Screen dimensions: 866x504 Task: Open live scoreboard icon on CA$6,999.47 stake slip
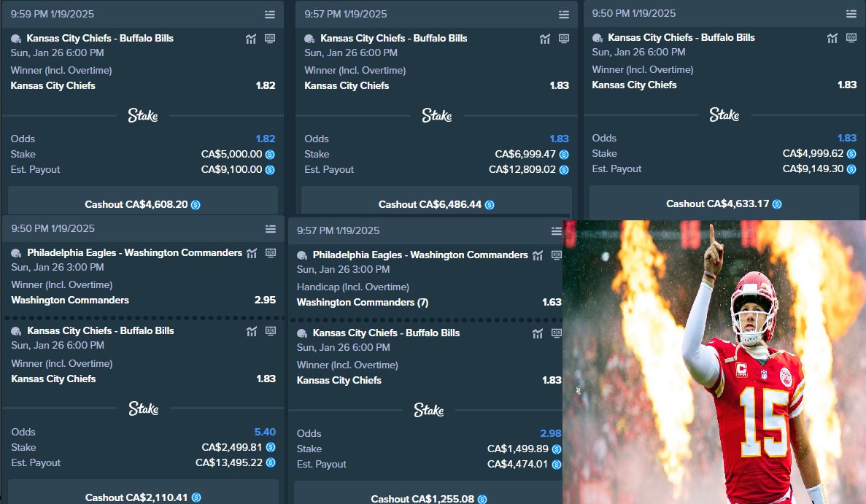563,39
